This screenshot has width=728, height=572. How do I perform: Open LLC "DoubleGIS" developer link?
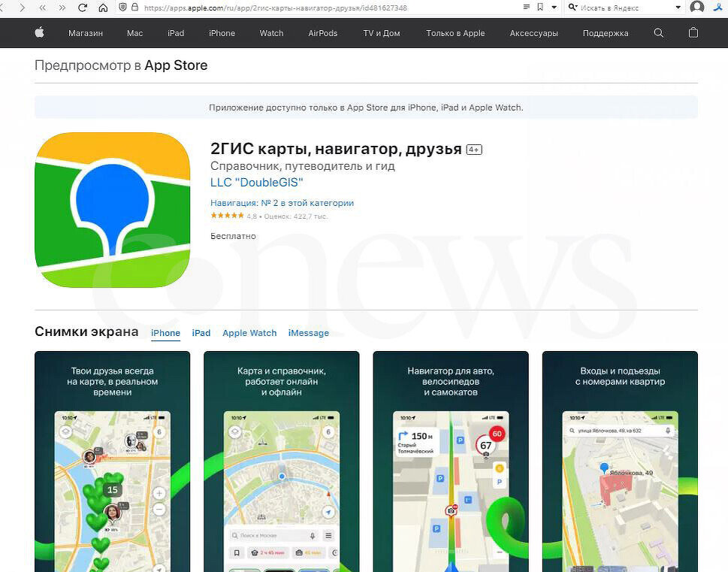pos(256,182)
